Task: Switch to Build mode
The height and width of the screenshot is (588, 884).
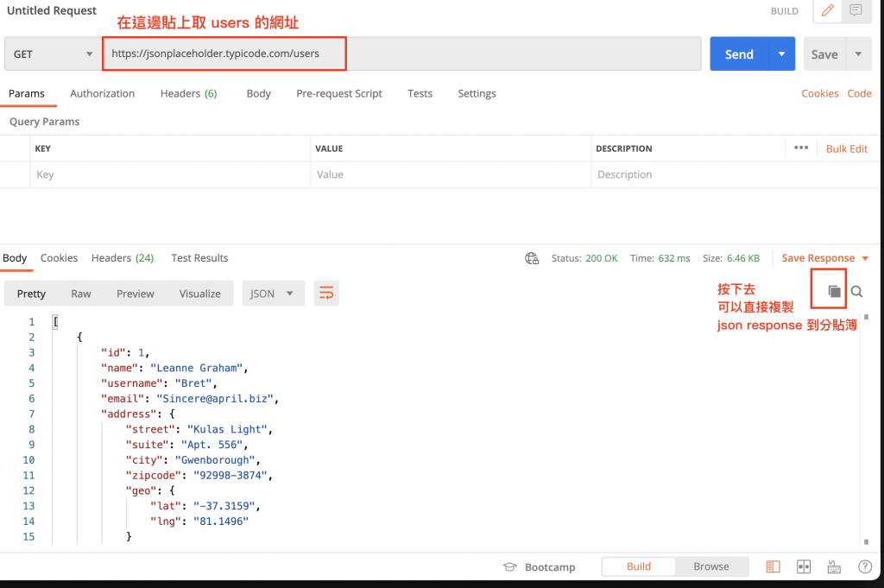Action: coord(638,566)
